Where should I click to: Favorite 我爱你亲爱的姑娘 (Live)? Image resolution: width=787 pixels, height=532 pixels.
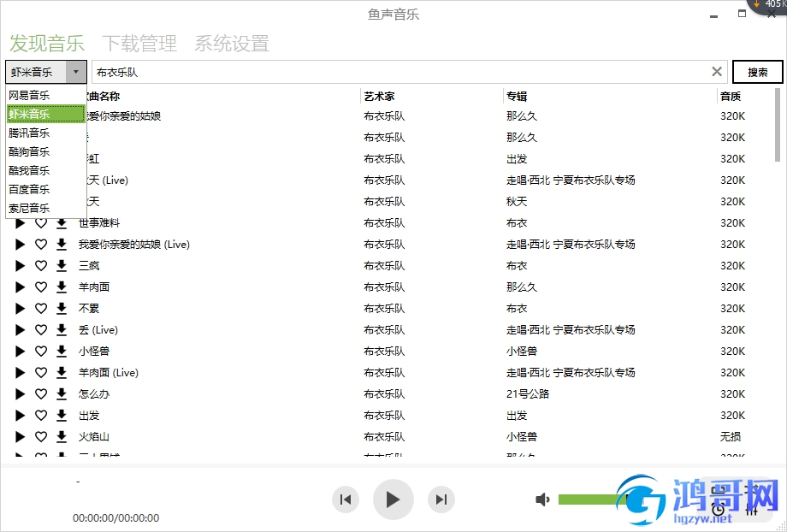click(41, 245)
